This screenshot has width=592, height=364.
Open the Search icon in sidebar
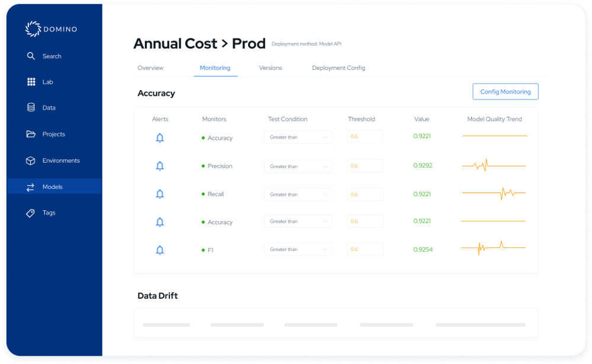click(x=31, y=56)
